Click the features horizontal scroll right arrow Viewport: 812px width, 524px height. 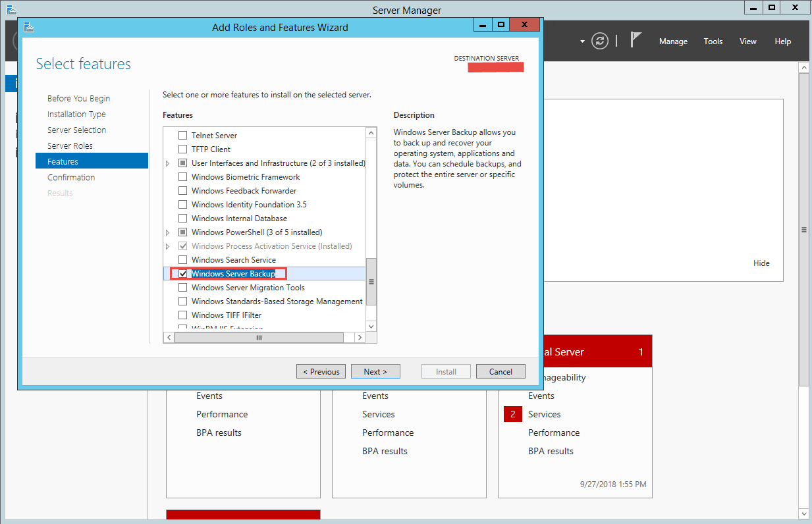(360, 337)
